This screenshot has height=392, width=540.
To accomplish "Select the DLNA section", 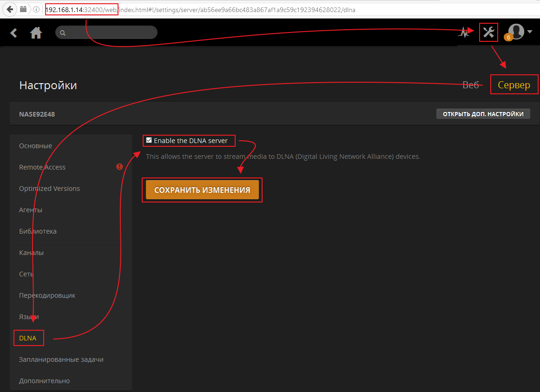I will (71, 338).
